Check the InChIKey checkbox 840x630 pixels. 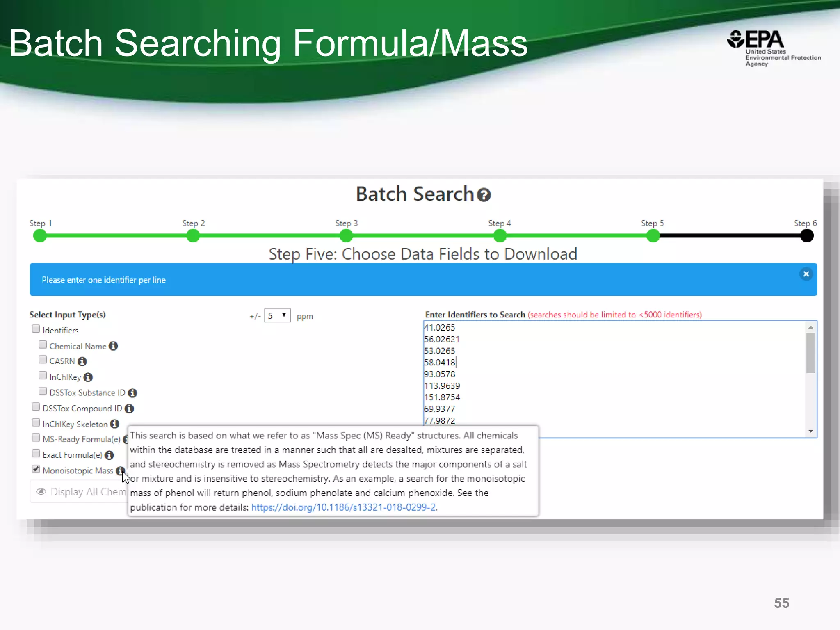pos(43,375)
